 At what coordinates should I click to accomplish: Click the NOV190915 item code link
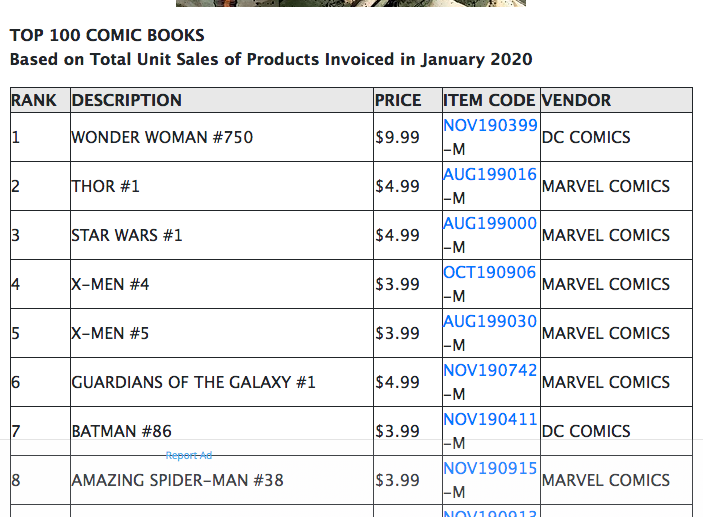coord(490,469)
